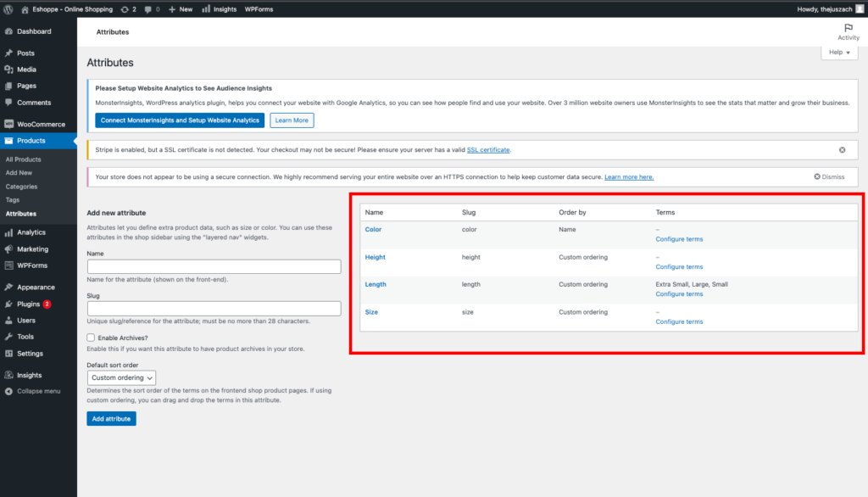
Task: Open the Length attribute link
Action: pyautogui.click(x=376, y=284)
